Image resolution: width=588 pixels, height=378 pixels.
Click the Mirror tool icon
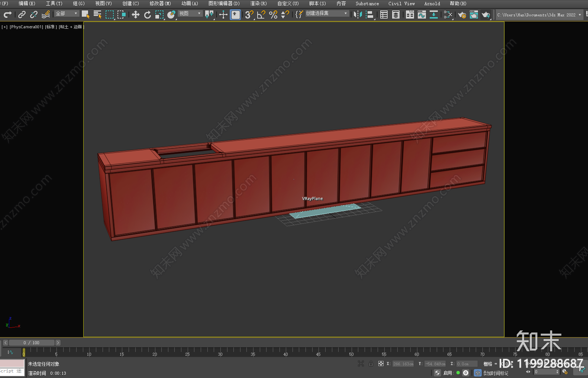click(x=358, y=14)
